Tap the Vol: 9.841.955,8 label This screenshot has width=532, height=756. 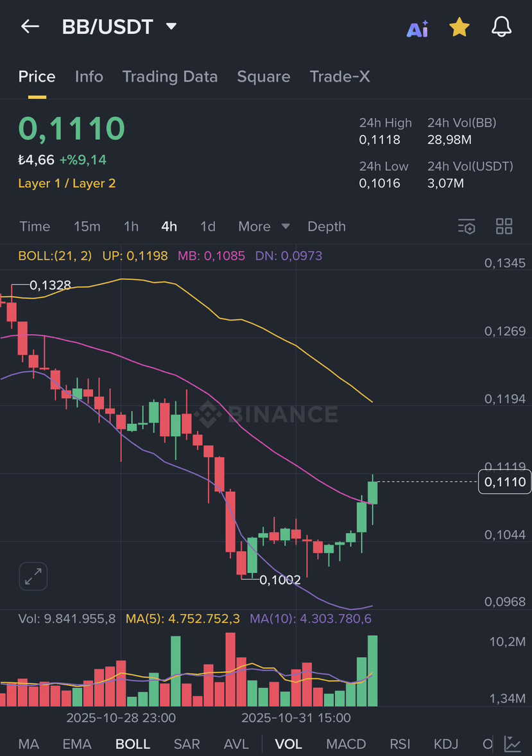point(67,619)
